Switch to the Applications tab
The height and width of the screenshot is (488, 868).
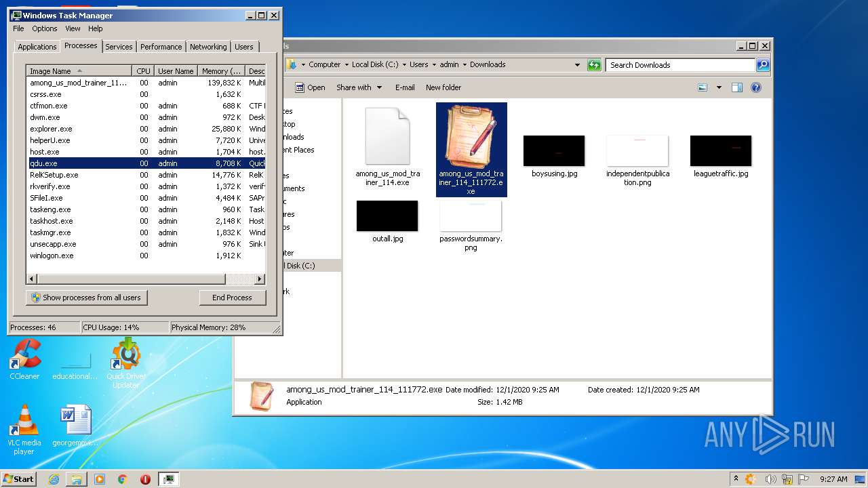pyautogui.click(x=37, y=47)
